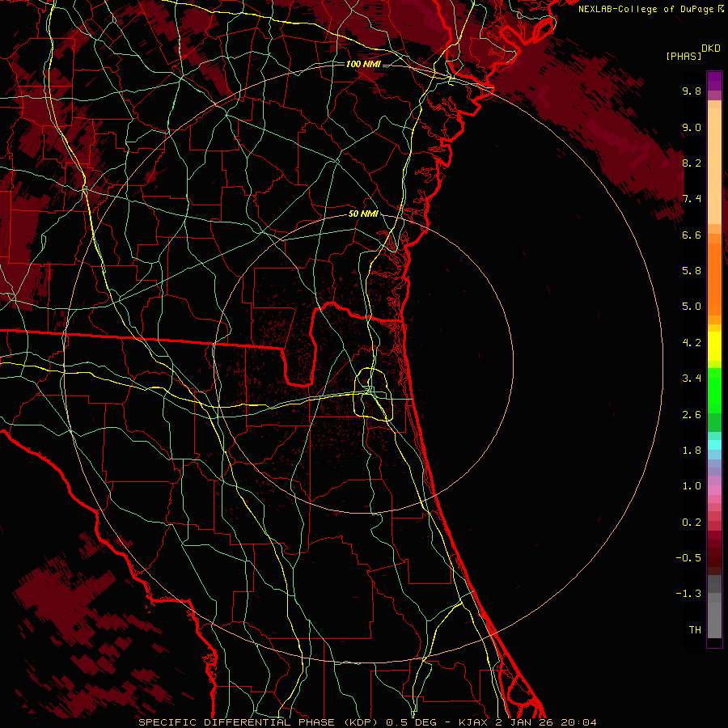Select the 4.2 legend value
This screenshot has height=728, width=728.
[692, 343]
